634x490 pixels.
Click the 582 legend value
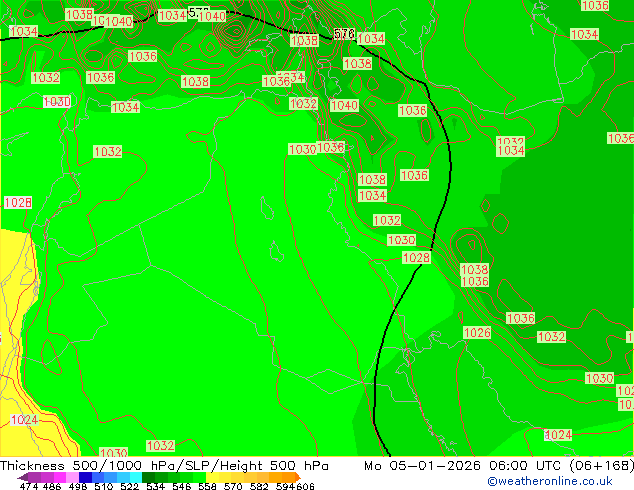[259, 486]
